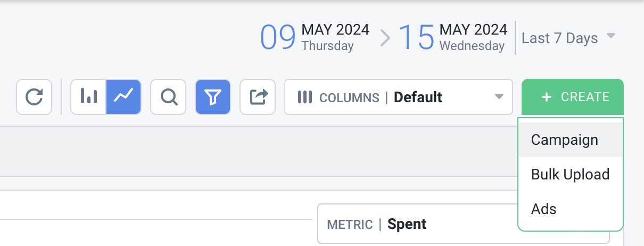Click the columns bars icon
The image size is (644, 246).
tap(304, 97)
